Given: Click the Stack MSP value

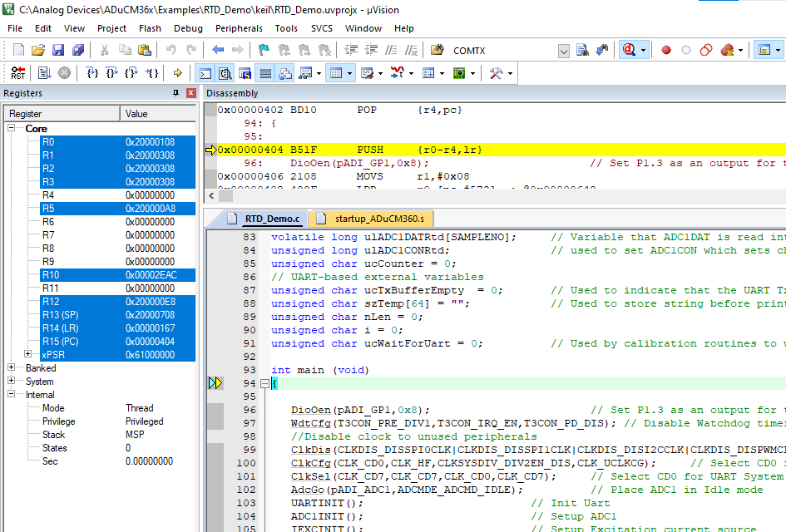Looking at the screenshot, I should pos(135,434).
